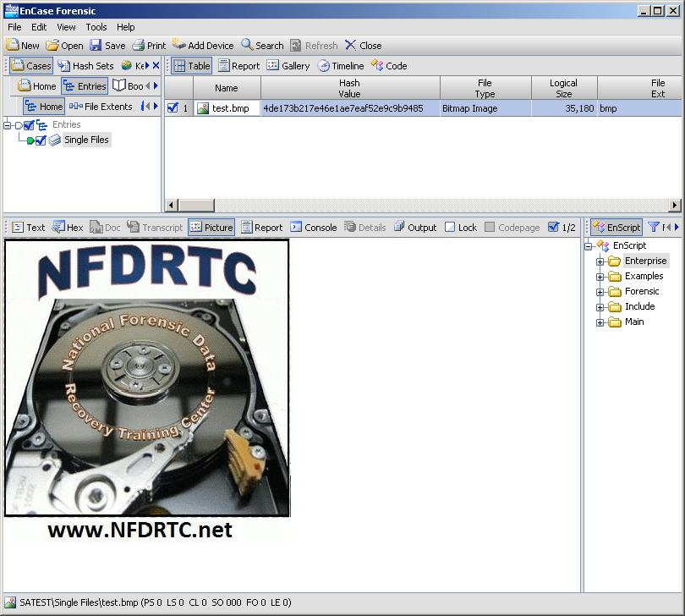Select Single Files in the Entries tree
Screen dimensions: 685x616
(86, 140)
